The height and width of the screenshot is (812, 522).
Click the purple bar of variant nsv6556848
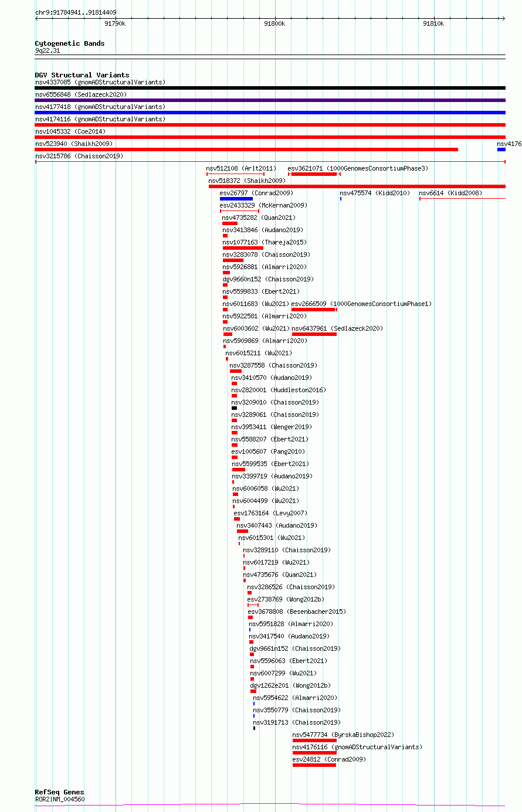click(x=270, y=100)
